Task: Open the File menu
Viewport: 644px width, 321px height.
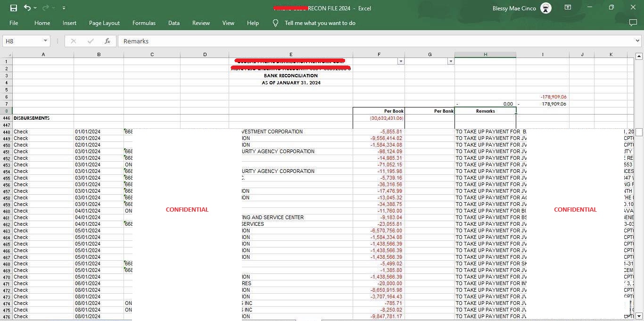Action: point(14,23)
